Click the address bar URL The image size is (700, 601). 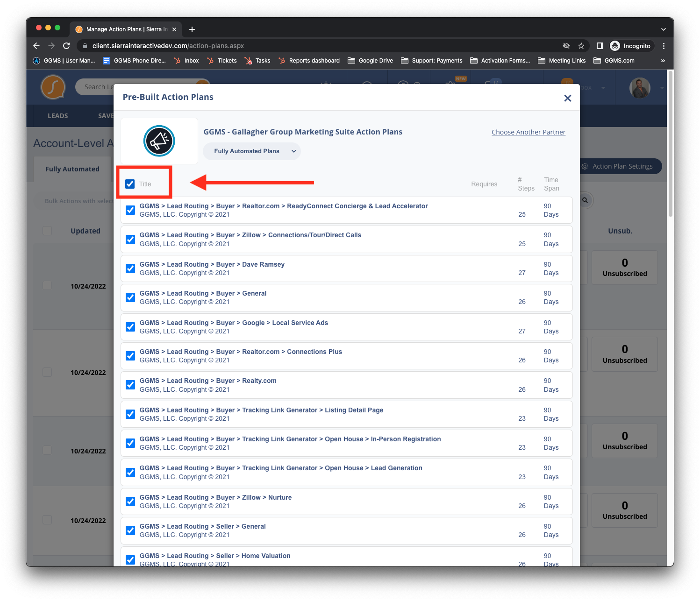click(x=168, y=46)
